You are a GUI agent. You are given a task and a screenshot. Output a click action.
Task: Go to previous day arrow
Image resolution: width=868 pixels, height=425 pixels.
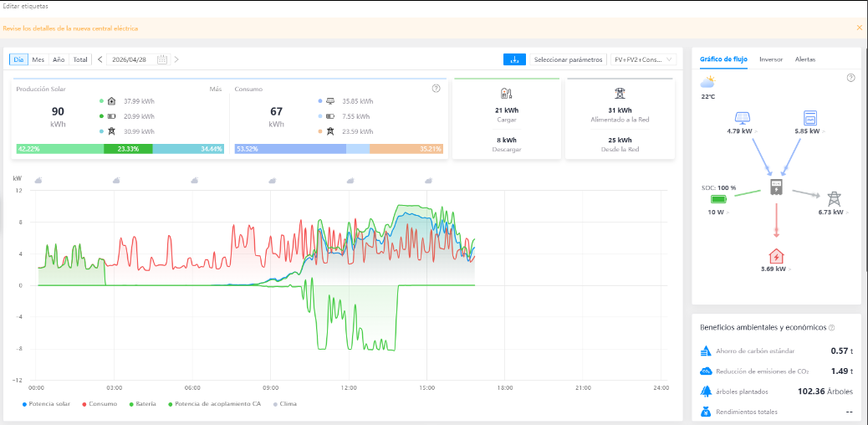100,60
